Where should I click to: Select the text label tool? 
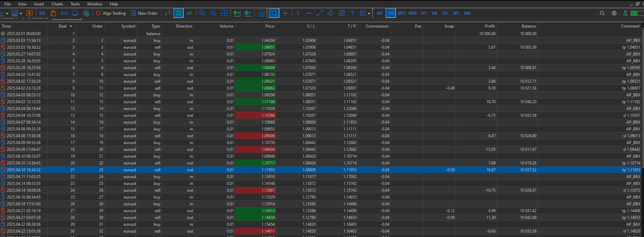point(352,13)
